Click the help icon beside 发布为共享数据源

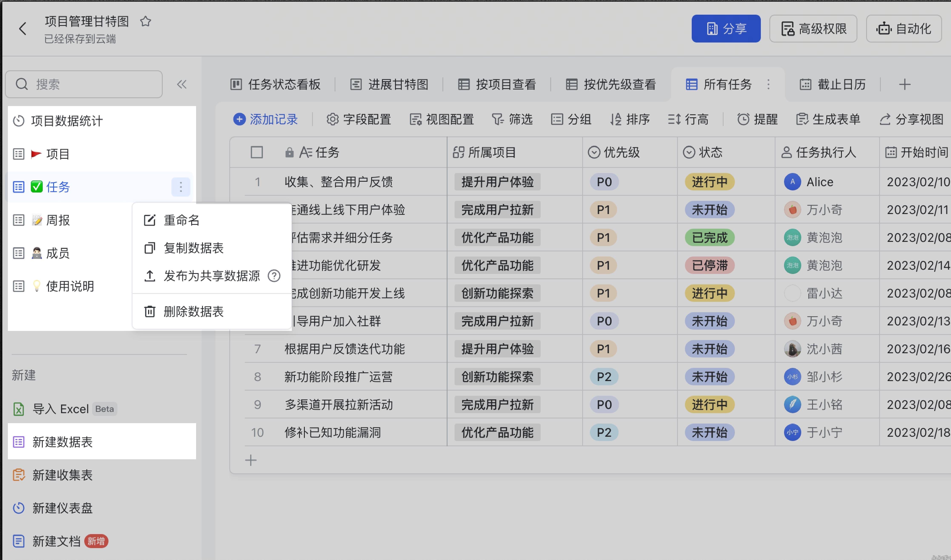point(274,276)
